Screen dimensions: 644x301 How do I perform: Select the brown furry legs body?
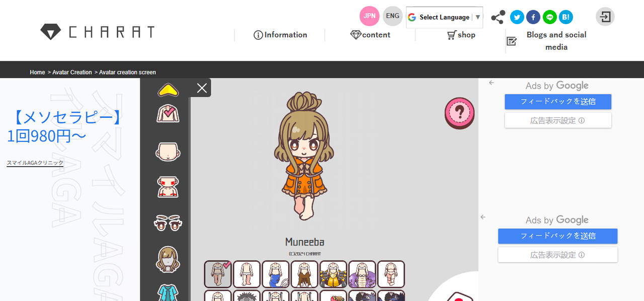(x=304, y=274)
